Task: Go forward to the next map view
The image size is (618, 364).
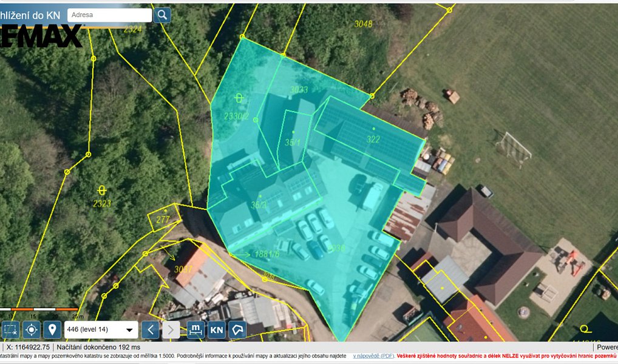Action: (x=171, y=330)
